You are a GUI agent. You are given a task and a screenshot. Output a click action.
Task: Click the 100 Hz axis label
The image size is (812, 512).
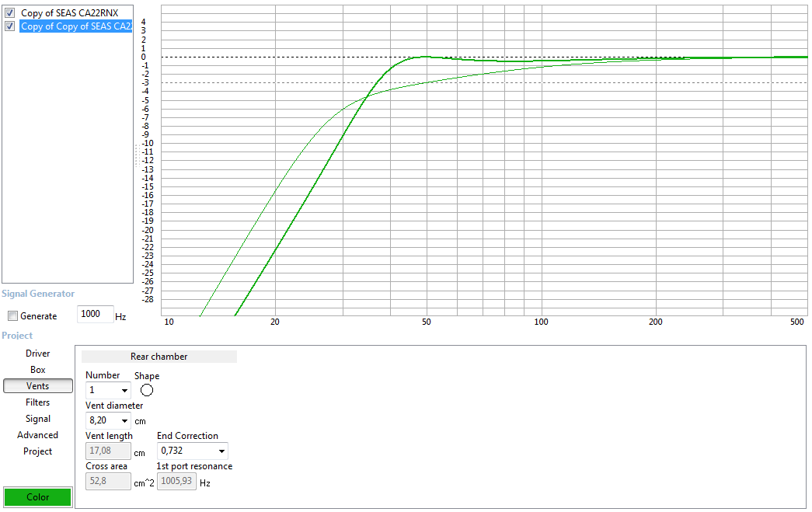point(541,322)
